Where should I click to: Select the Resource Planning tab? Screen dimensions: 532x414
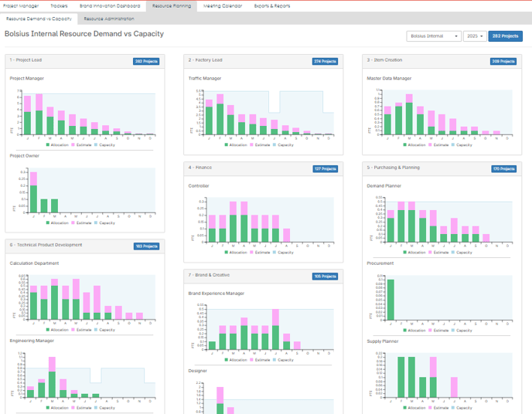click(x=172, y=5)
